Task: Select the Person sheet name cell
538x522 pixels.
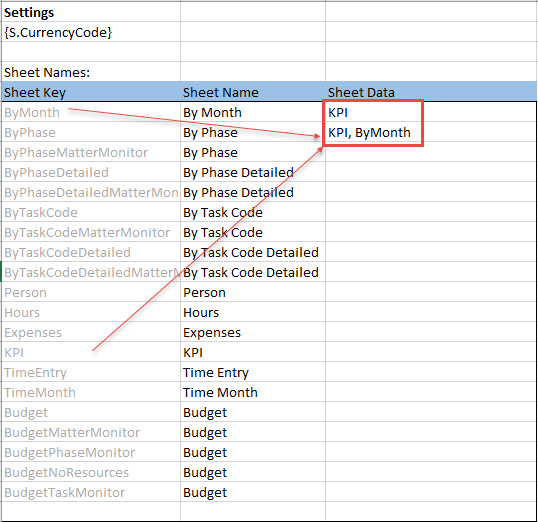Action: pyautogui.click(x=253, y=292)
